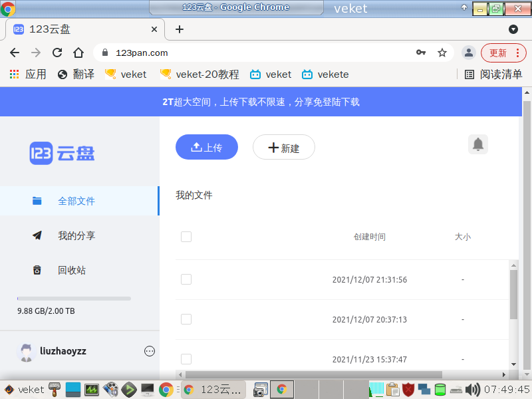Click the green storage cylinder tray icon
Image resolution: width=532 pixels, height=399 pixels.
coord(440,390)
